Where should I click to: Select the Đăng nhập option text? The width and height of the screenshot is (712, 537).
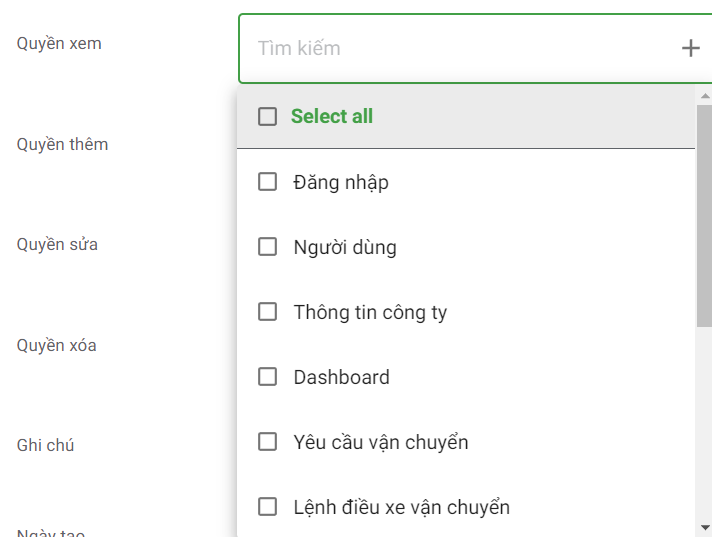pyautogui.click(x=341, y=182)
